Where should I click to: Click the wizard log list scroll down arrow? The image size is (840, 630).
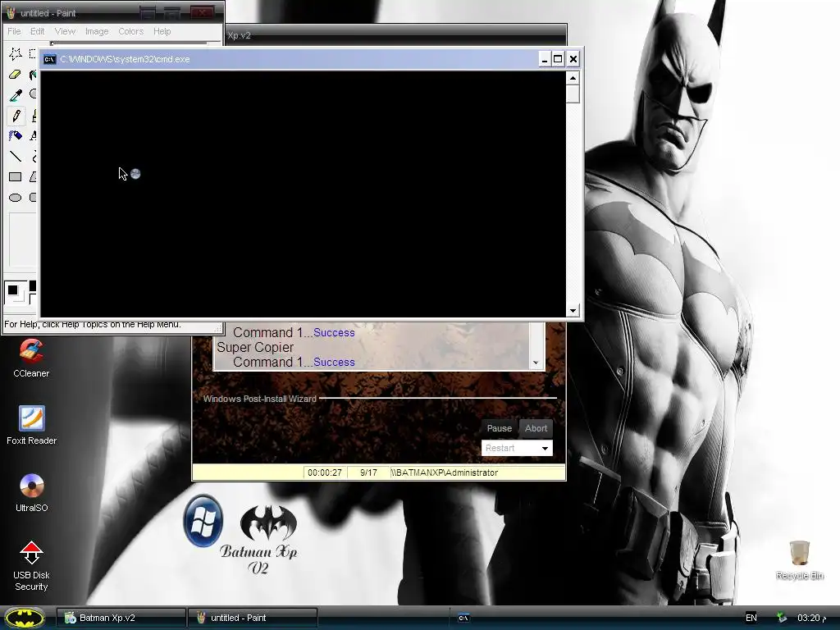coord(536,363)
